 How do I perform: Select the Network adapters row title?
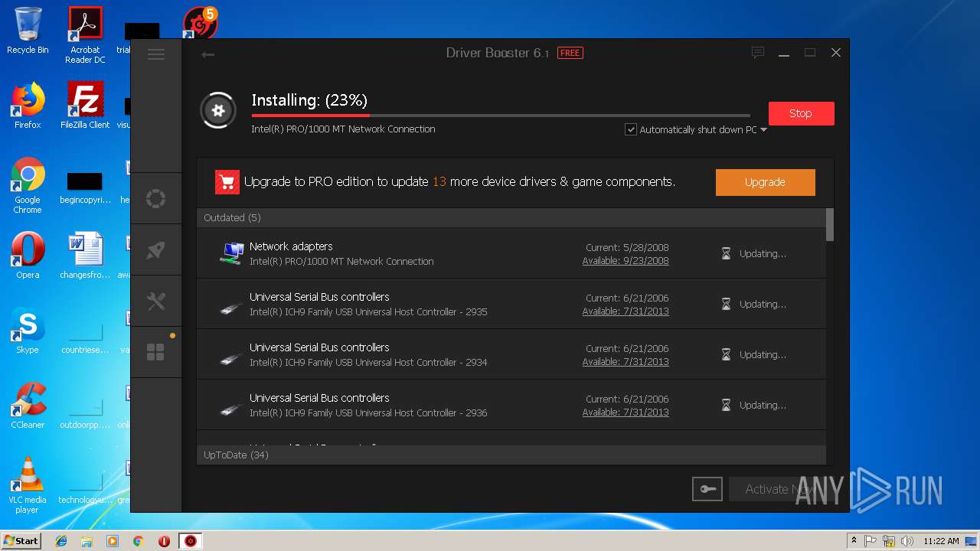click(x=291, y=246)
